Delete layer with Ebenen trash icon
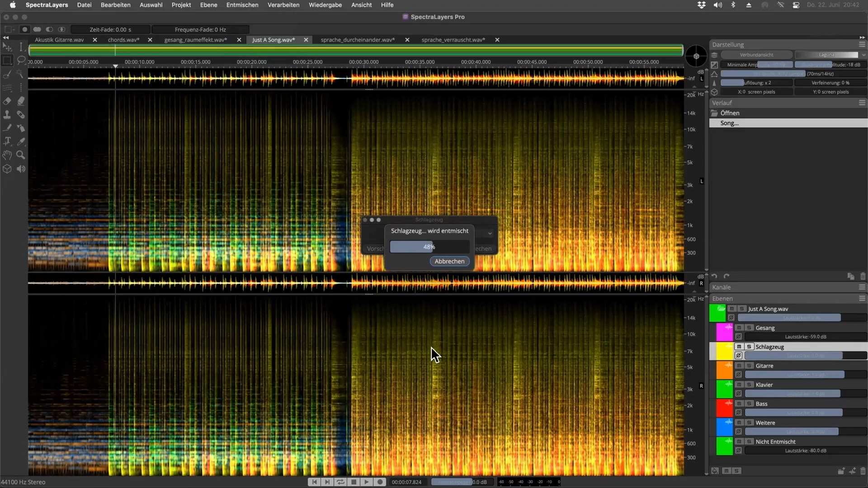 pyautogui.click(x=863, y=471)
